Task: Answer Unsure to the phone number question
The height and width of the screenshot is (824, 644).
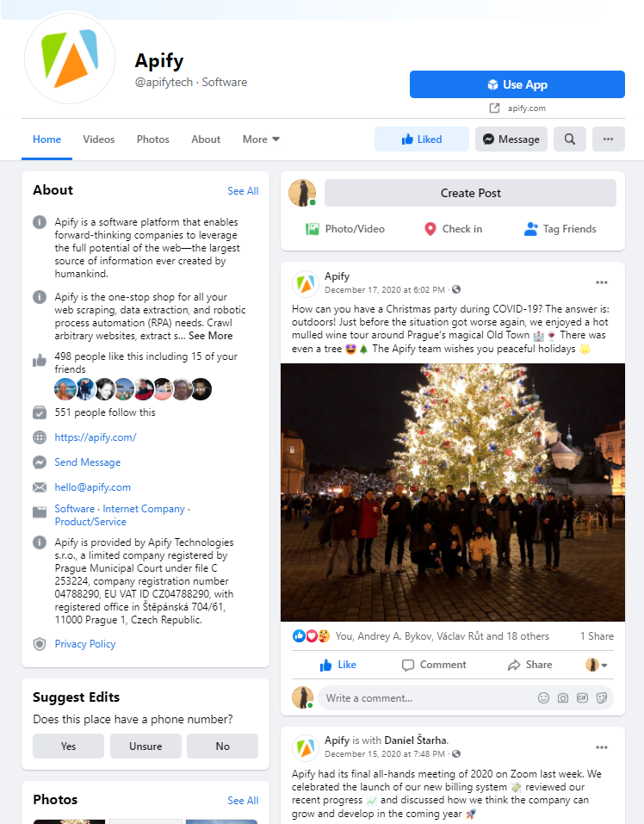Action: tap(146, 747)
